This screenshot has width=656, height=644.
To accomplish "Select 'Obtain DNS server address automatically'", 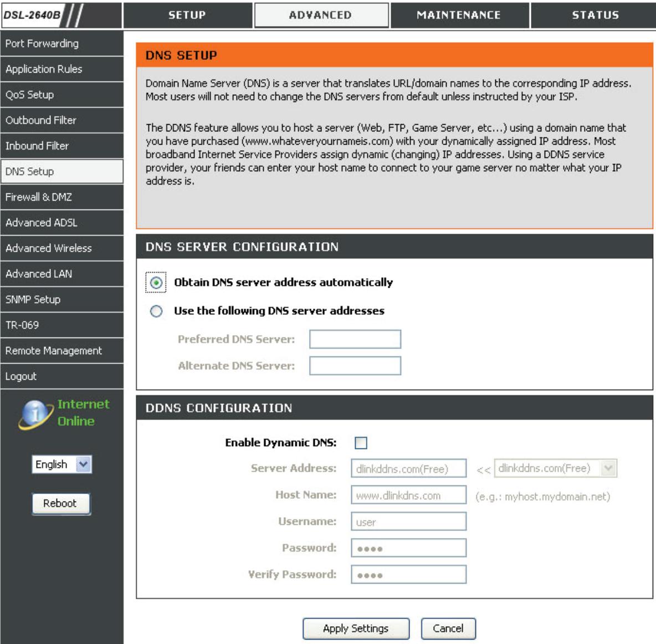I will (157, 283).
